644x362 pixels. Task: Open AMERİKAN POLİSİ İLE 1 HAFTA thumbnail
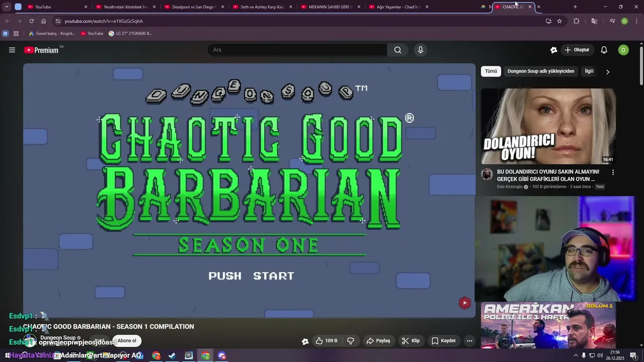[x=548, y=325]
